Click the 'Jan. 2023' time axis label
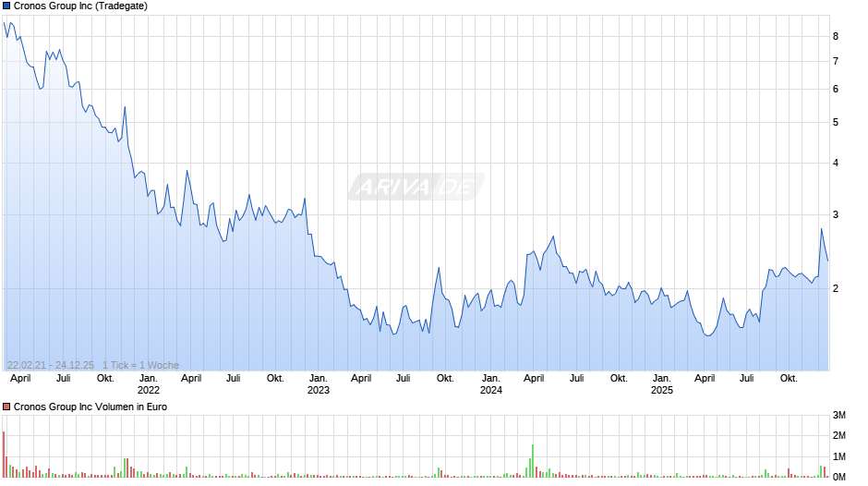The height and width of the screenshot is (486, 868). click(x=319, y=384)
